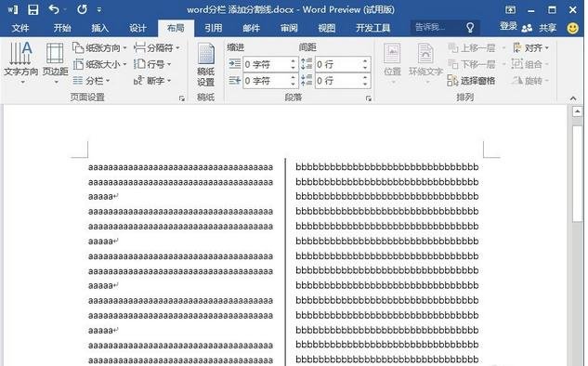
Task: Open the 位置 position tool
Action: [x=393, y=62]
